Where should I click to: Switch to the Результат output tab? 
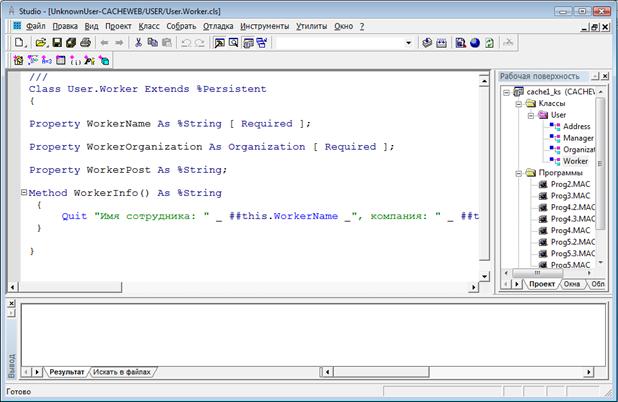(67, 372)
